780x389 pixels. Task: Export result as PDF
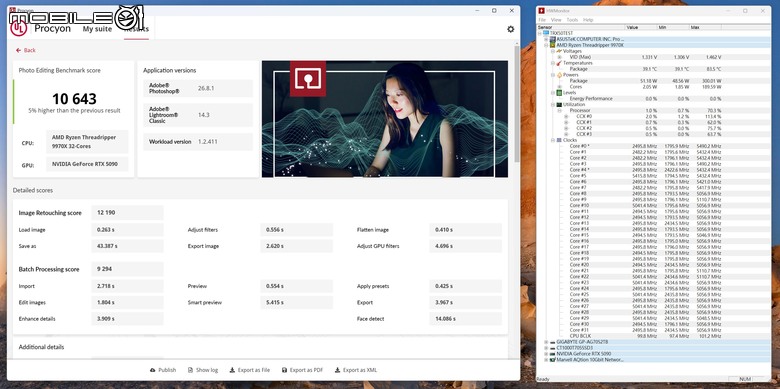pos(302,370)
